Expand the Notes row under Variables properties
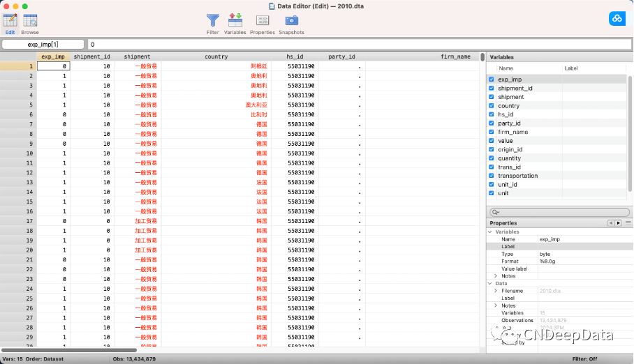This screenshot has width=634, height=364. 496,276
